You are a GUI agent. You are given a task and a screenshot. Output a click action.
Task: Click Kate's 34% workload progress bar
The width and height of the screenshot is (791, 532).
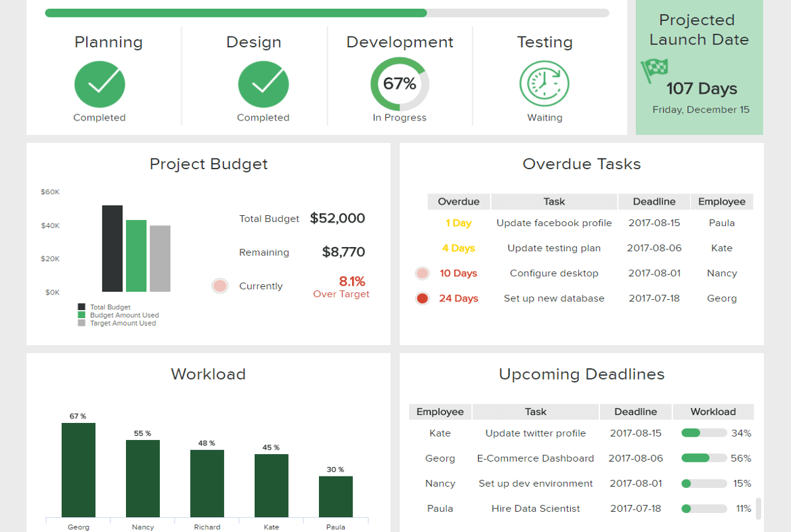point(704,433)
